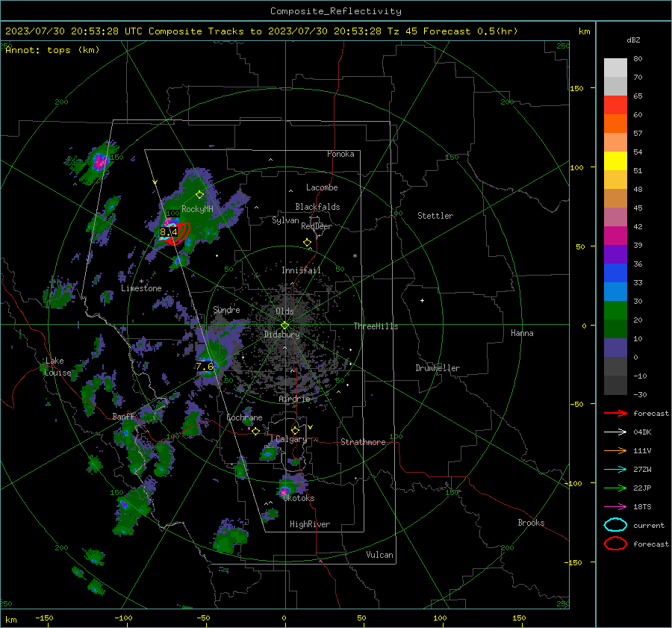Click the Lacombe city label
The height and width of the screenshot is (628, 672).
tap(322, 187)
